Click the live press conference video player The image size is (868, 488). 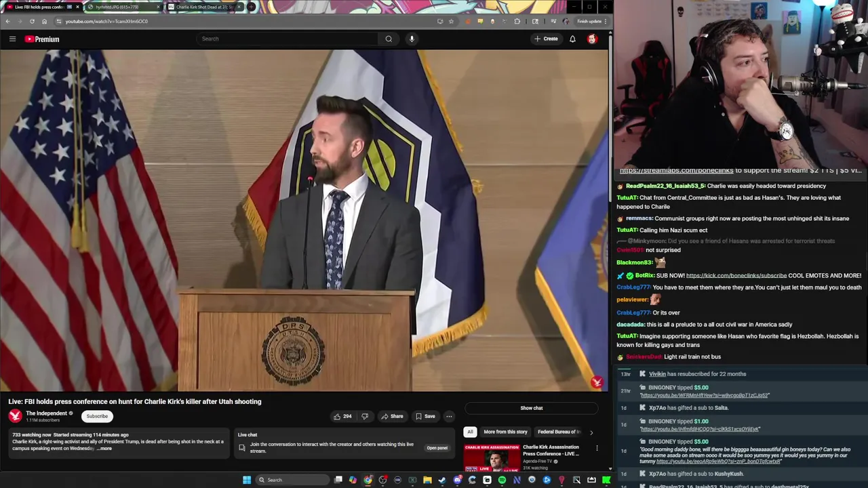coord(304,220)
